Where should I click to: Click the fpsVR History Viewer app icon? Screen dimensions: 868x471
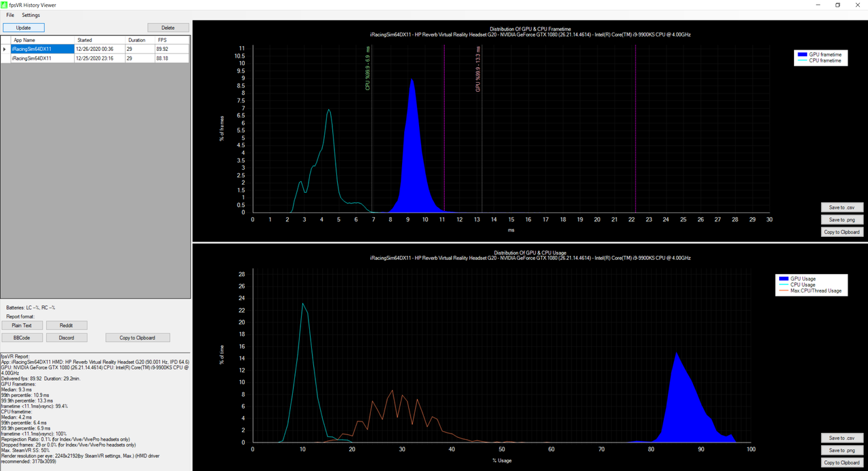[4, 5]
